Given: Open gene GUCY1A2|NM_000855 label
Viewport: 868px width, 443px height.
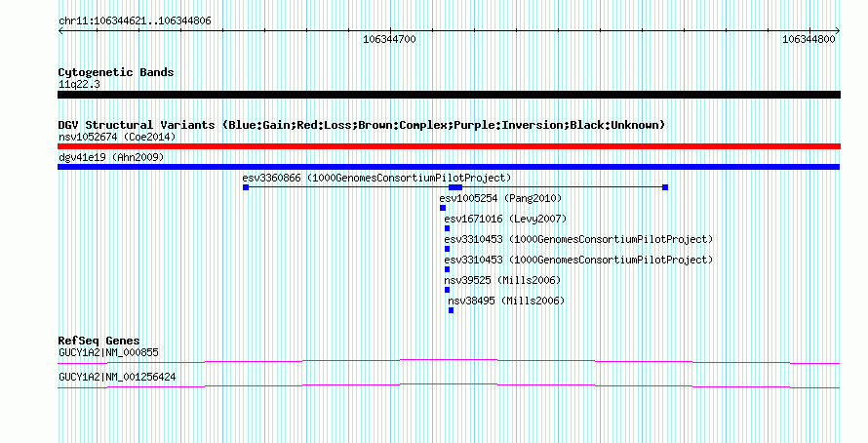Looking at the screenshot, I should 108,352.
